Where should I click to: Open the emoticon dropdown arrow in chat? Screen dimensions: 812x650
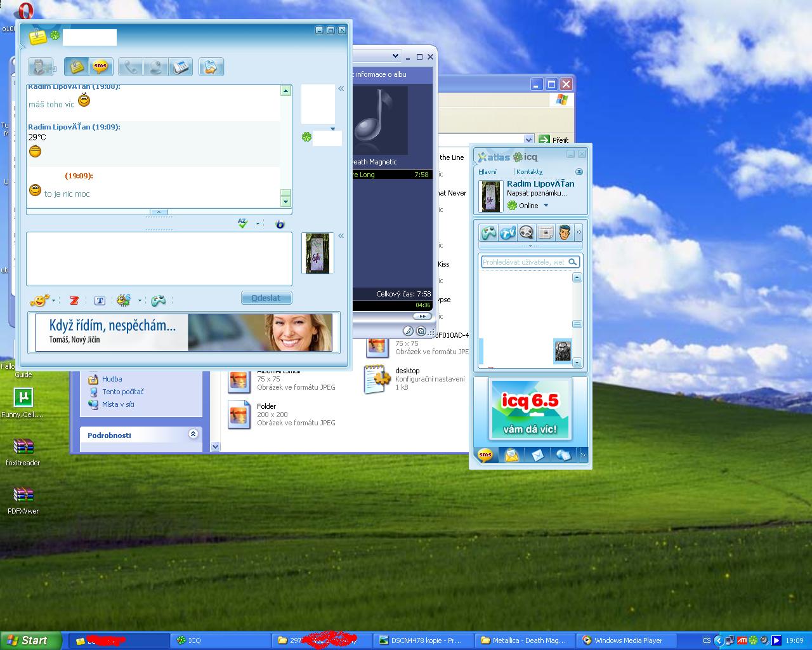pos(53,301)
